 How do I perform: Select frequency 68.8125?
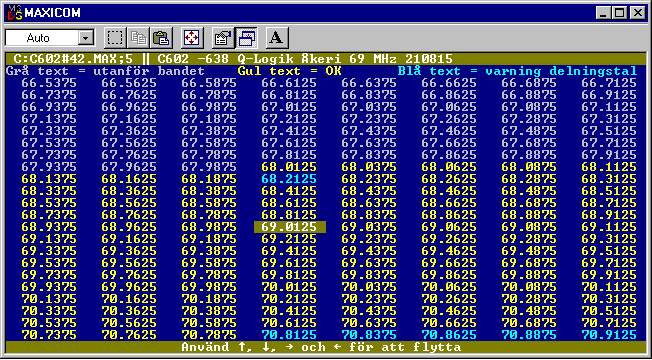click(x=289, y=215)
